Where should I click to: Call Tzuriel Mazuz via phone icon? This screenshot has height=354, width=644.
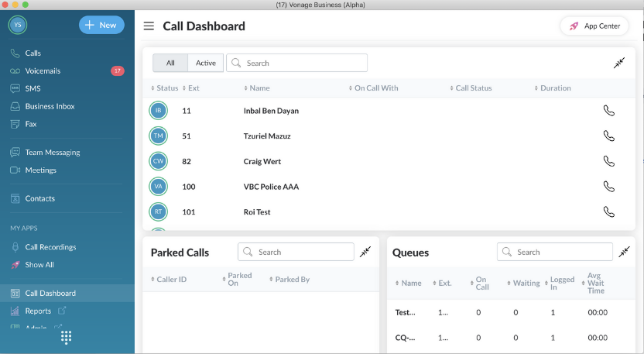click(608, 136)
